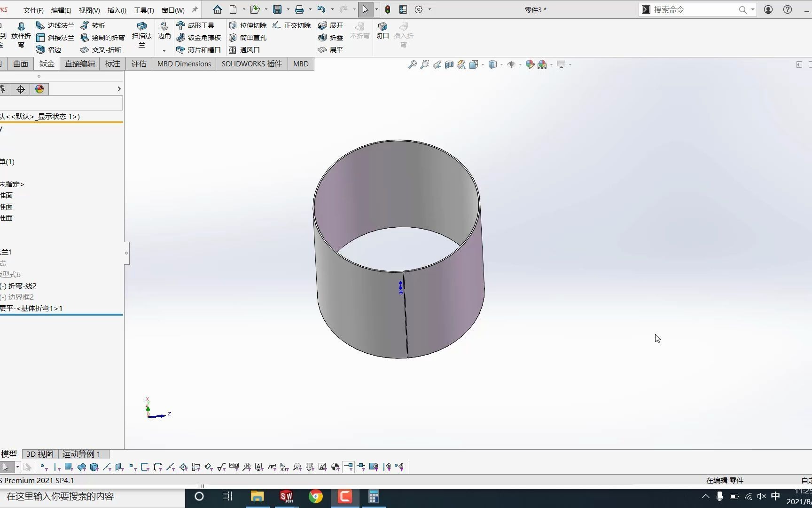Viewport: 812px width, 508px height.
Task: Click the Section View icon
Action: (448, 64)
